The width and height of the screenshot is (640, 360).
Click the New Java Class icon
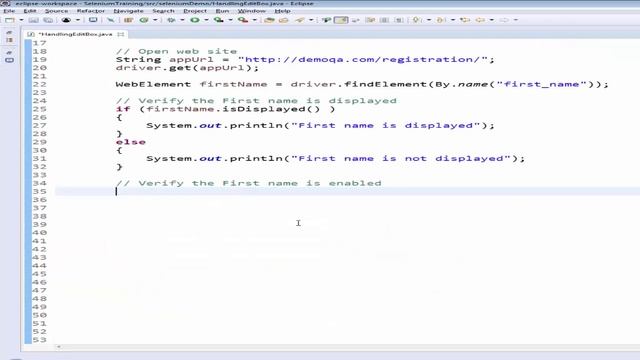[144, 20]
